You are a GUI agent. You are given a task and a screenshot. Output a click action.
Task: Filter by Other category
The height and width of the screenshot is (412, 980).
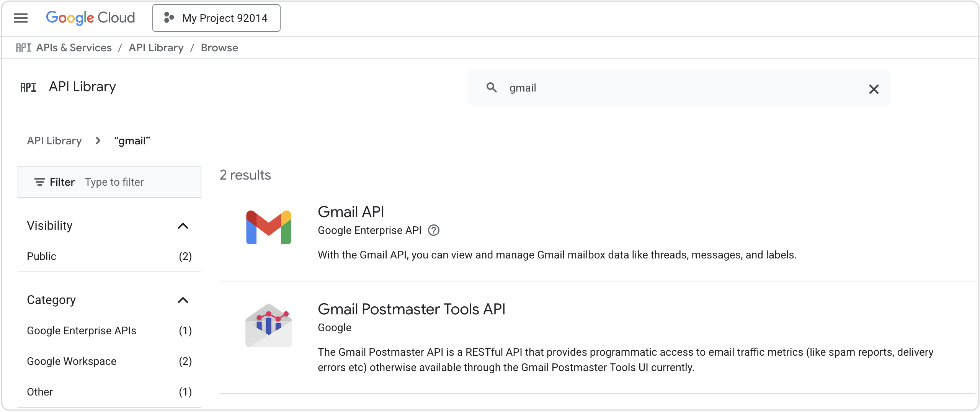coord(39,392)
